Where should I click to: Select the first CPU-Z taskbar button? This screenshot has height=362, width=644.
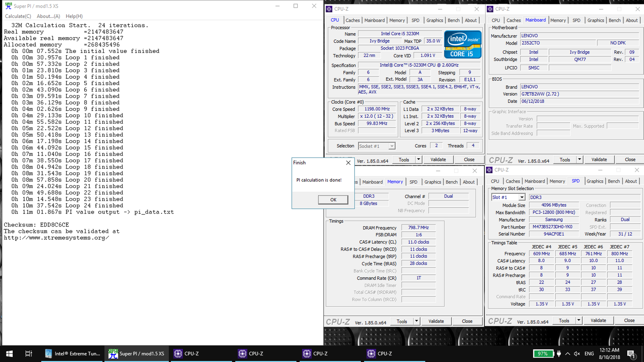[201, 354]
